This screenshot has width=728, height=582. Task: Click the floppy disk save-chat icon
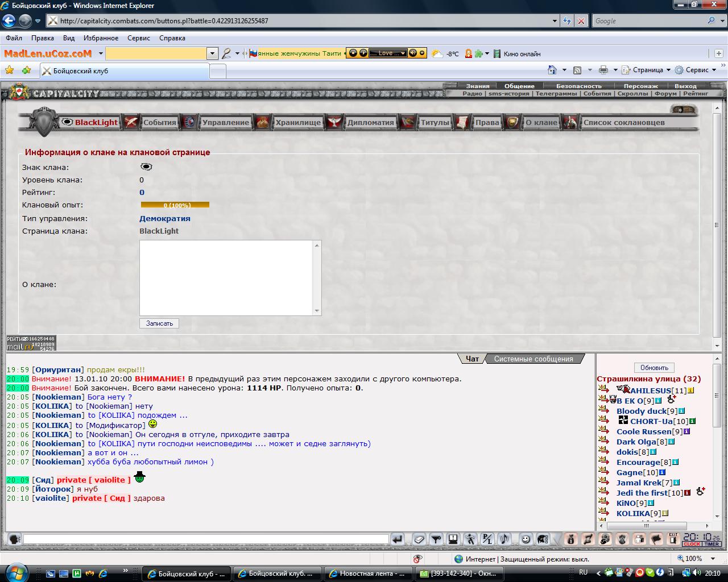pos(453,539)
